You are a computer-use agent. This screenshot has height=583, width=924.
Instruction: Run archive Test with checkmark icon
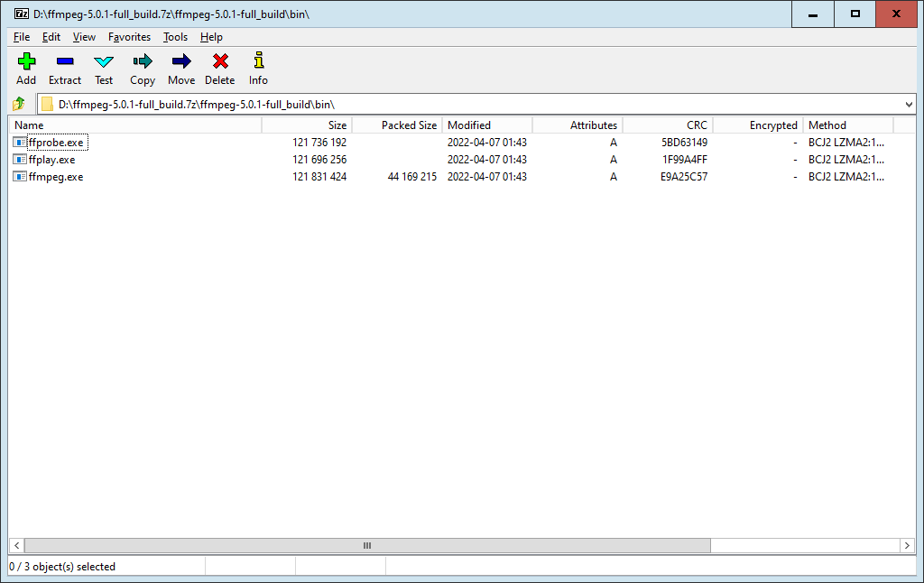[104, 61]
